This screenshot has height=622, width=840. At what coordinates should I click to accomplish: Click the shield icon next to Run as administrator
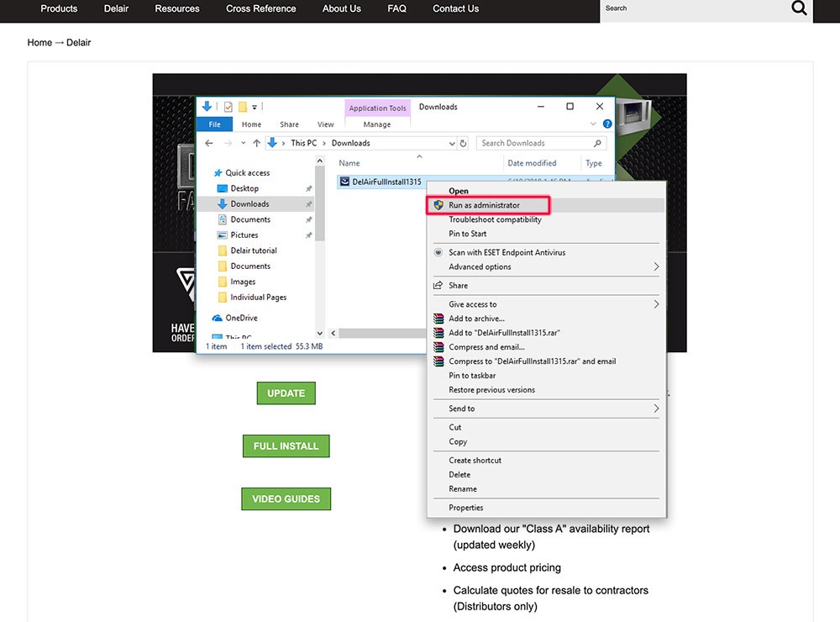438,205
